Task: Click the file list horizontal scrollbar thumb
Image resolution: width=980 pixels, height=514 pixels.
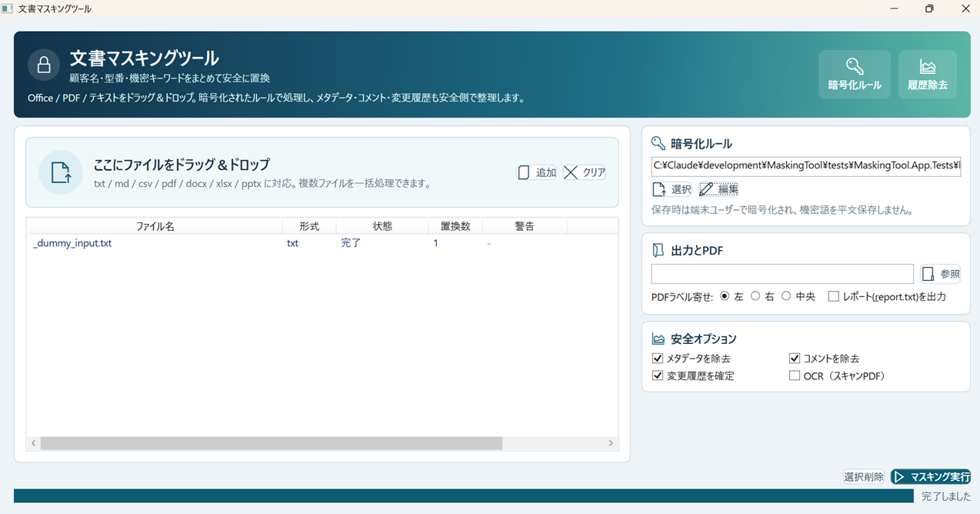Action: coord(272,443)
